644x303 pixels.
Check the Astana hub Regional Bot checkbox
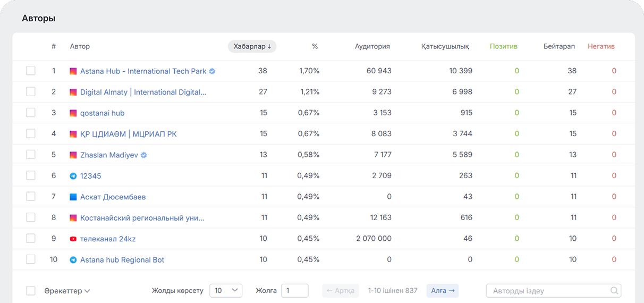coord(31,259)
